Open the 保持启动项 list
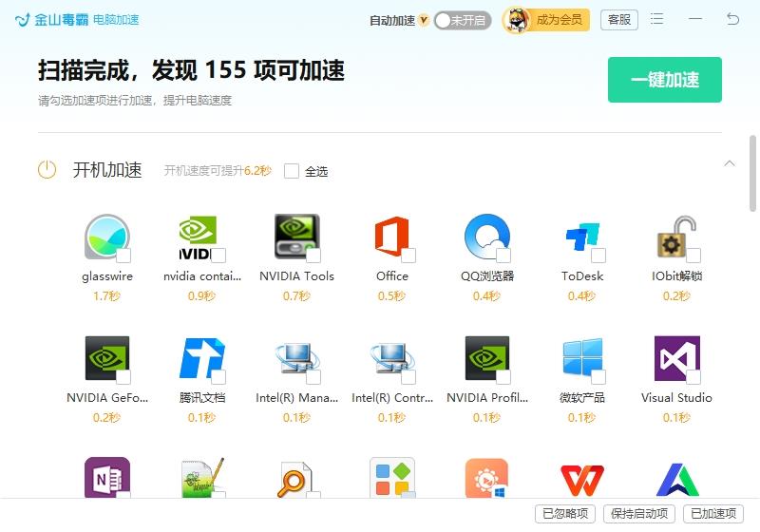 (638, 514)
